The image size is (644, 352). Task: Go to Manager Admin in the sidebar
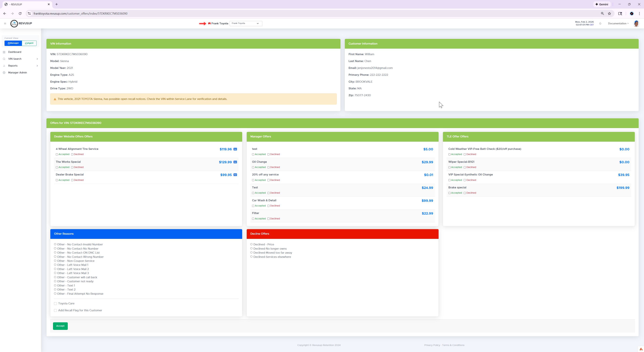click(x=17, y=73)
